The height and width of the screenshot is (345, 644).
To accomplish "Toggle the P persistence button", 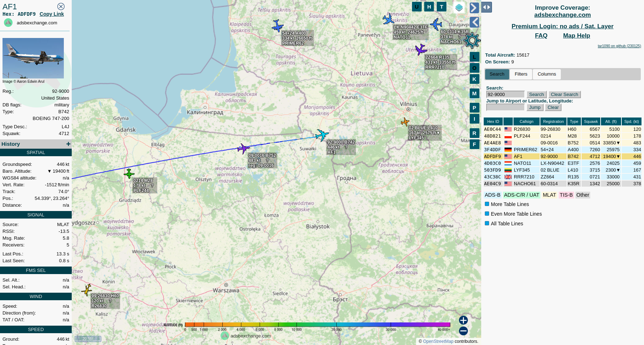I will click(474, 107).
